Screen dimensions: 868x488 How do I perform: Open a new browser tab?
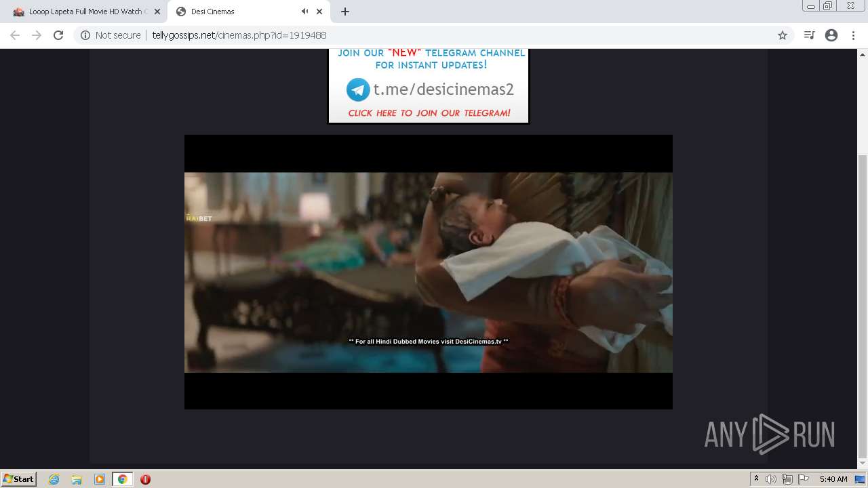345,12
